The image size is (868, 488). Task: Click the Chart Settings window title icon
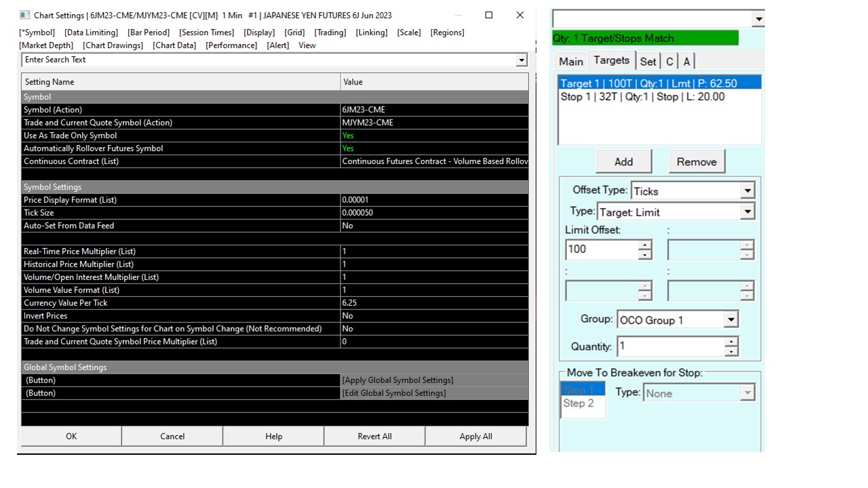(x=25, y=15)
